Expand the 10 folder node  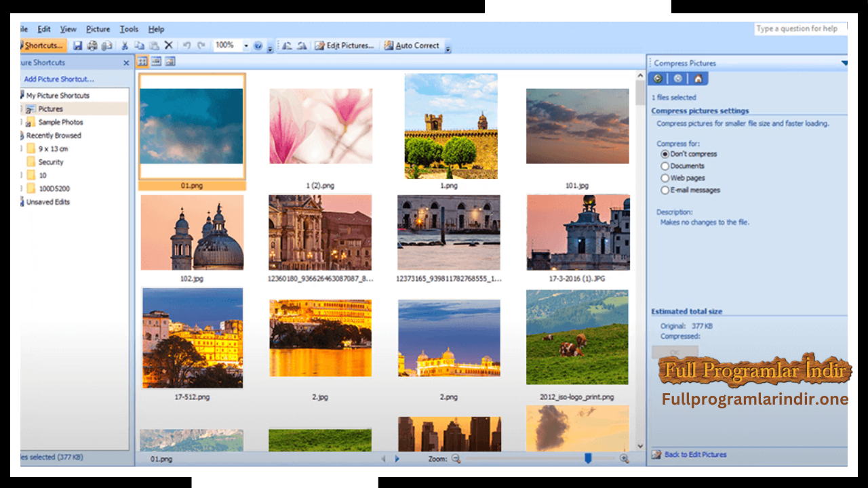[x=22, y=176]
